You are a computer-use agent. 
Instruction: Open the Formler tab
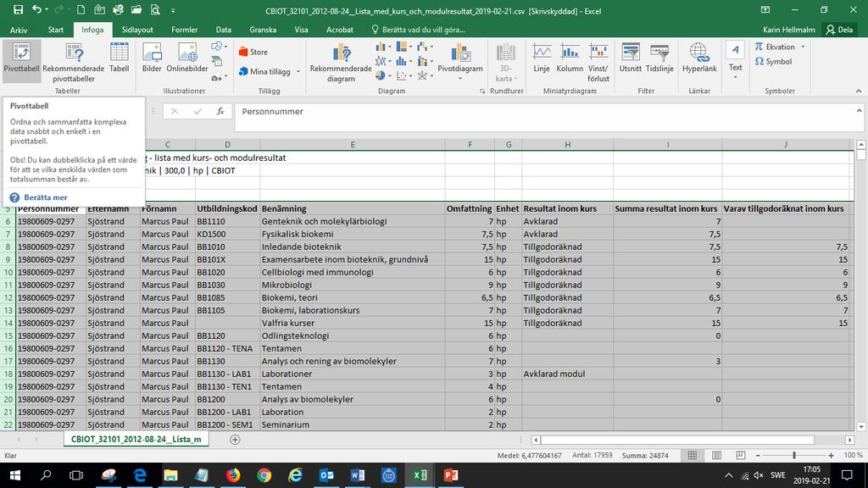pyautogui.click(x=184, y=30)
